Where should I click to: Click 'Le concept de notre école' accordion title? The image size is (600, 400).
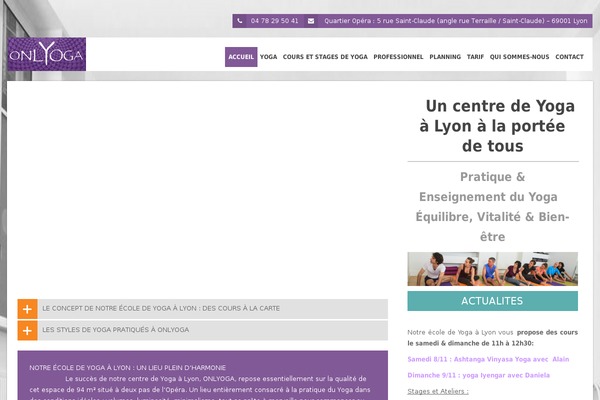coord(161,308)
